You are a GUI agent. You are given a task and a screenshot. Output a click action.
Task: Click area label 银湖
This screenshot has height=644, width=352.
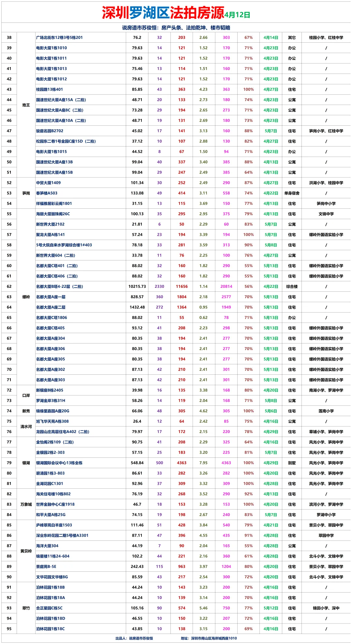tap(26, 463)
